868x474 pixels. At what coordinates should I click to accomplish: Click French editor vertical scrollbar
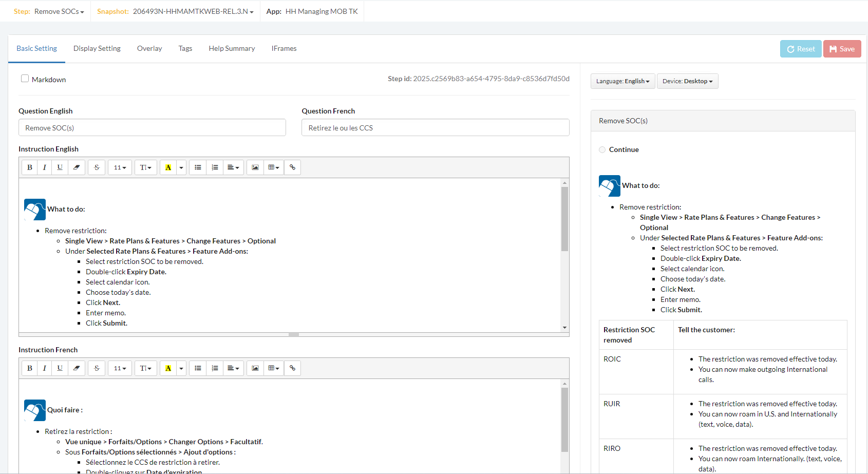(564, 420)
